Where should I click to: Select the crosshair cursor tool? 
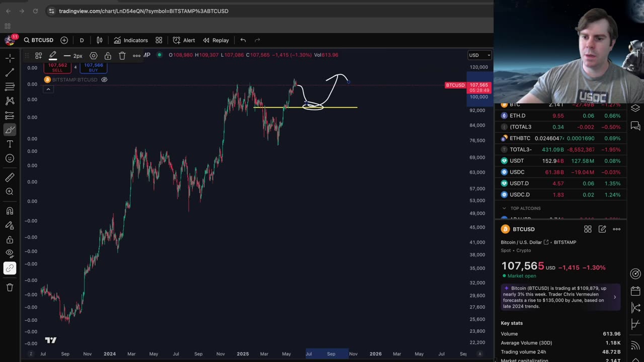point(10,58)
